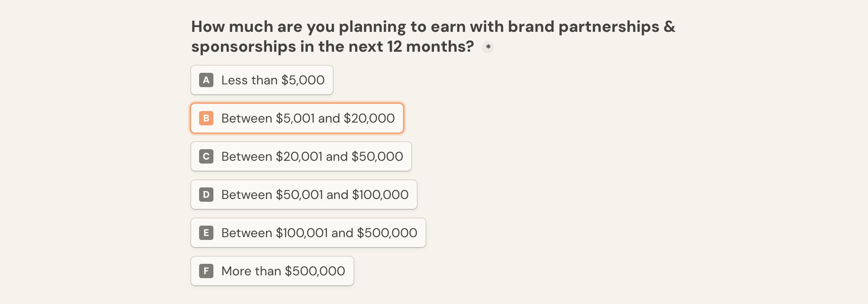Click the letter F key badge
Viewport: 868px width, 304px height.
206,271
